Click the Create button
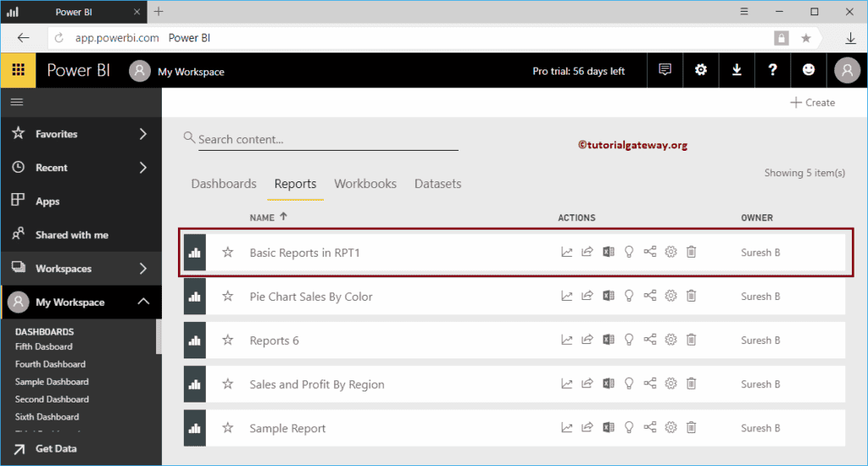 coord(813,103)
